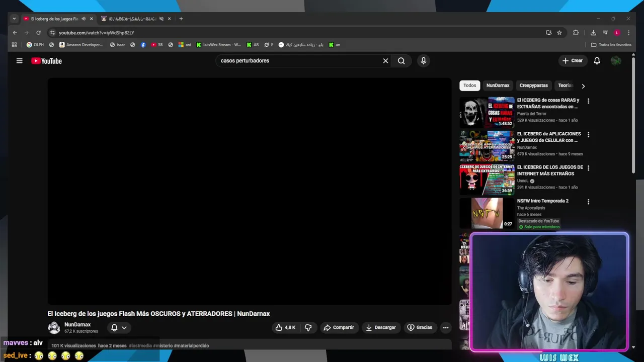Clear the search box with the X
Image resolution: width=644 pixels, height=362 pixels.
(x=385, y=61)
